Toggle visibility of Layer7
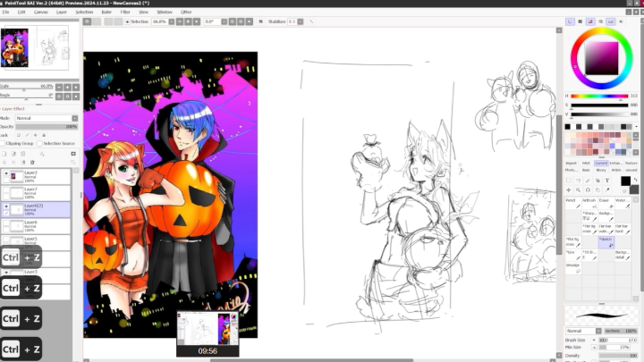 tap(5, 190)
